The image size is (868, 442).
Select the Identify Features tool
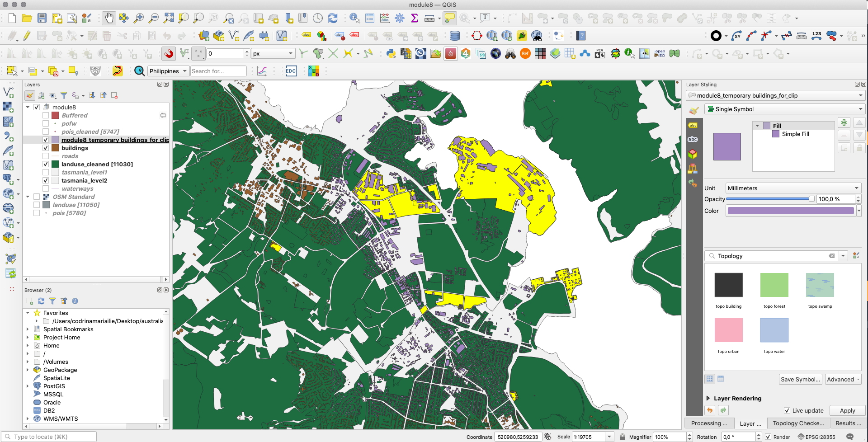point(355,18)
